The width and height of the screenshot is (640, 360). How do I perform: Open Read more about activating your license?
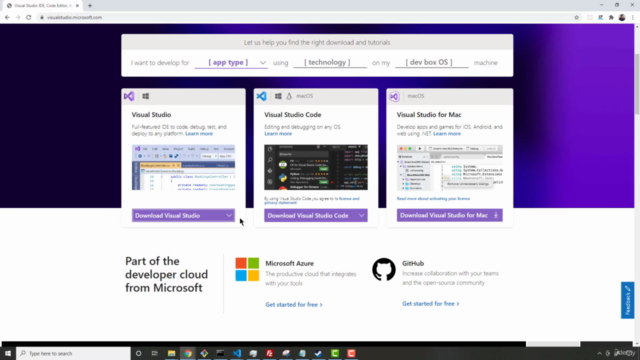pyautogui.click(x=433, y=199)
